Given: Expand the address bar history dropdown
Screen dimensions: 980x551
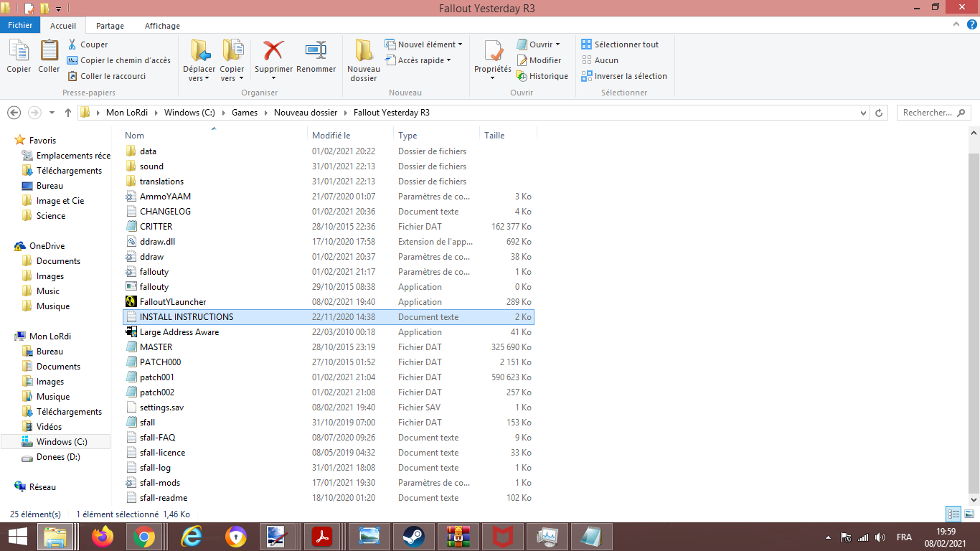Looking at the screenshot, I should pyautogui.click(x=863, y=113).
